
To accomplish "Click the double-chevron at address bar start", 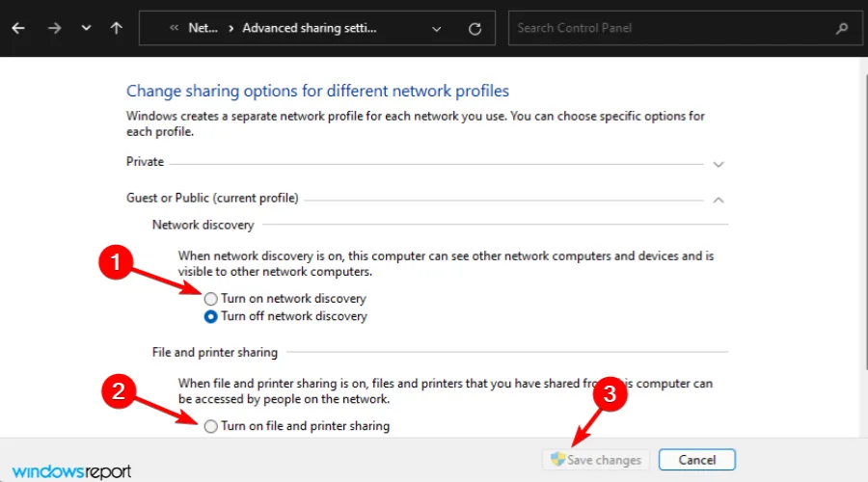I will point(174,28).
